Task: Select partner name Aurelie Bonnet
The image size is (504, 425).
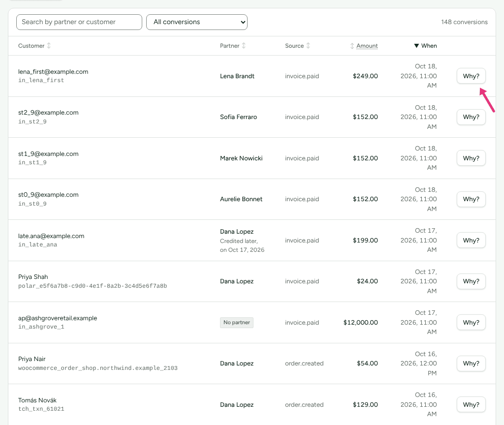Action: (241, 199)
